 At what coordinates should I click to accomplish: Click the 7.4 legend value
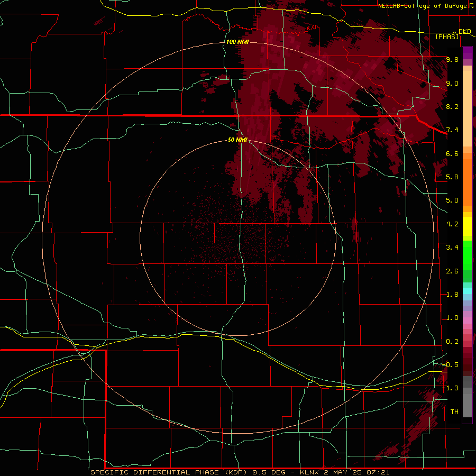click(x=452, y=130)
